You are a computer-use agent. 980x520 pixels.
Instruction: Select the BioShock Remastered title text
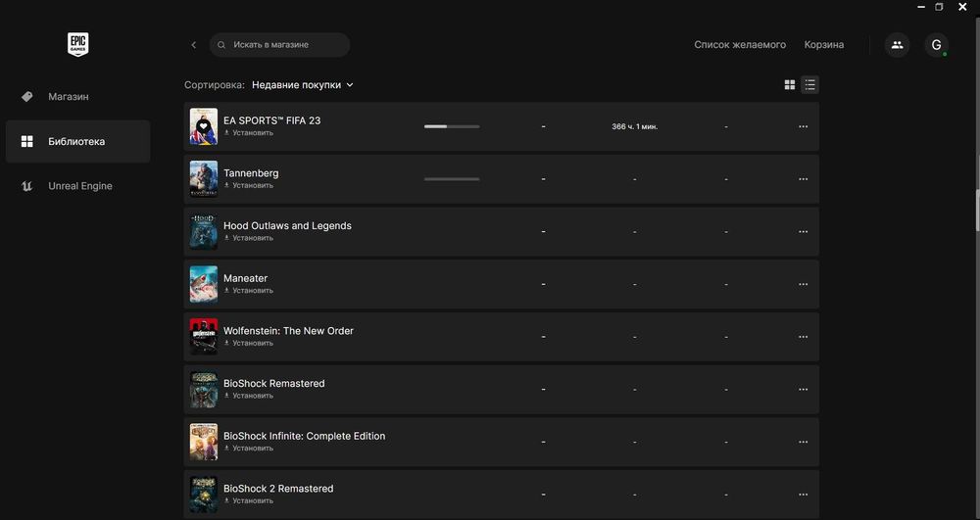tap(274, 383)
